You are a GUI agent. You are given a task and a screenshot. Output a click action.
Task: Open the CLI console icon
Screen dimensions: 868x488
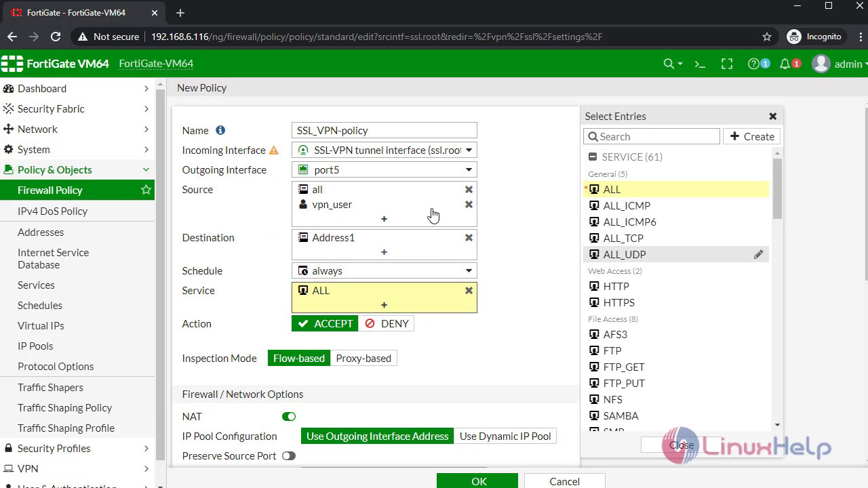(x=700, y=64)
